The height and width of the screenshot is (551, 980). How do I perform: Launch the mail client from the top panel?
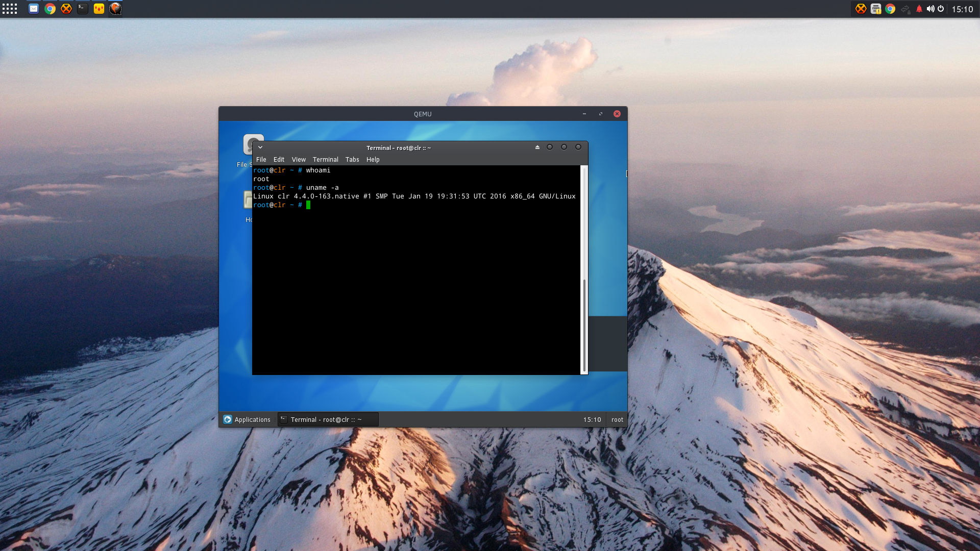[x=34, y=9]
